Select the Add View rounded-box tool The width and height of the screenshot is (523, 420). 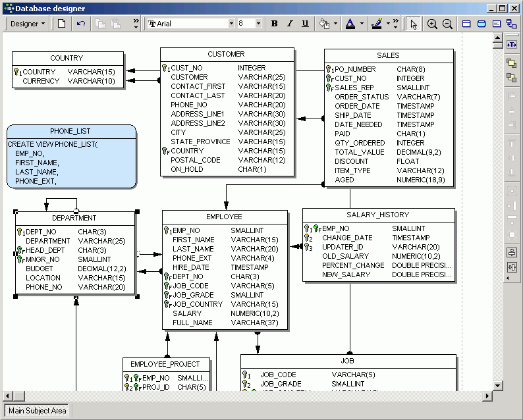tap(482, 24)
